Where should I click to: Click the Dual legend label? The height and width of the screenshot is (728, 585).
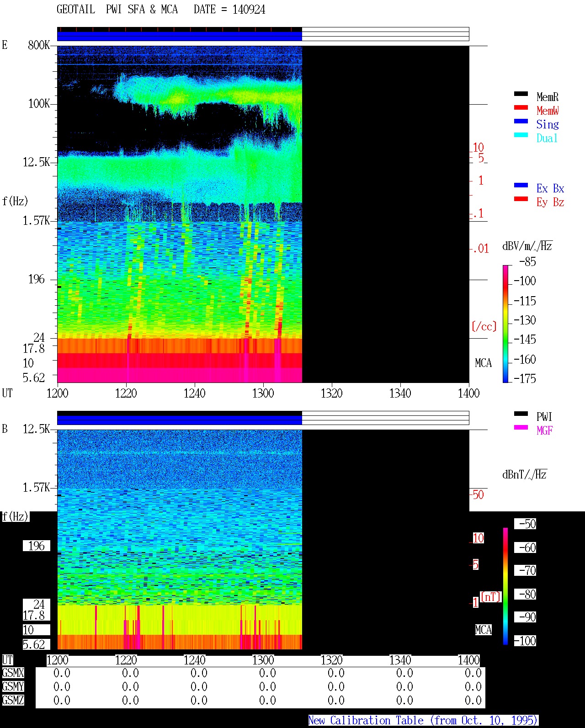tap(548, 138)
